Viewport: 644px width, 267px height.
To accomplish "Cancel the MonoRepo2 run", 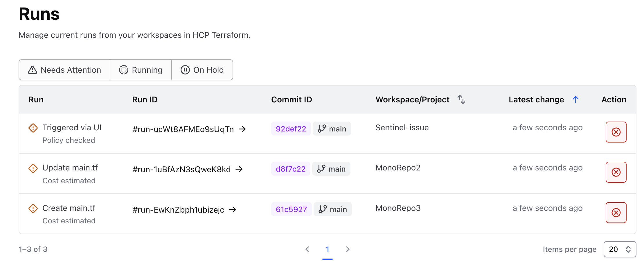I will click(616, 172).
